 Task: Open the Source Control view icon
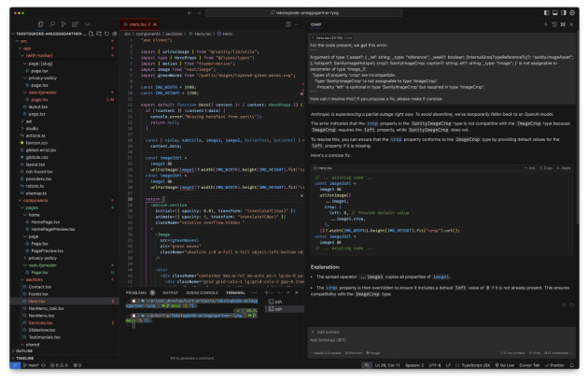click(x=63, y=24)
